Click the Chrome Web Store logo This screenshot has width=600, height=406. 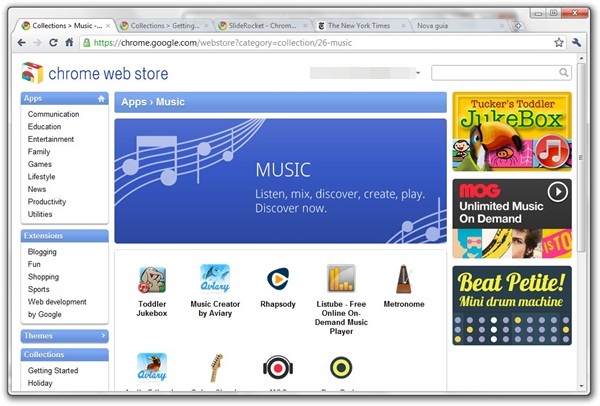click(x=95, y=73)
